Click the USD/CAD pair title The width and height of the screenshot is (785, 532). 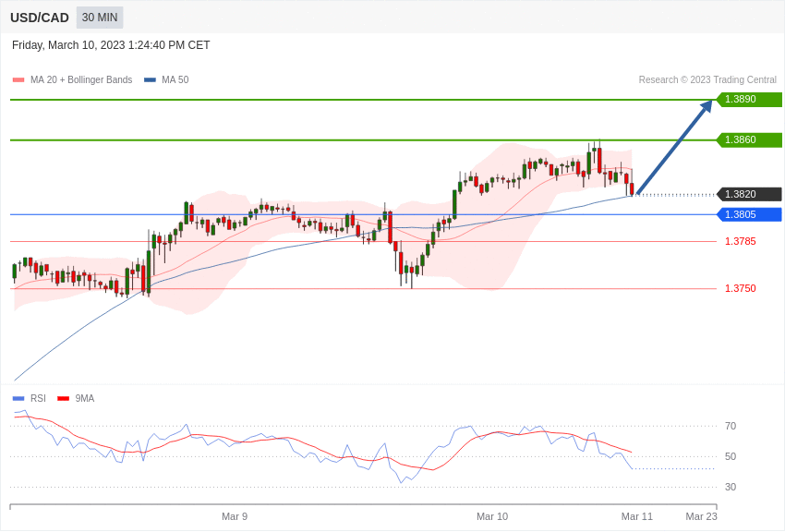point(40,18)
